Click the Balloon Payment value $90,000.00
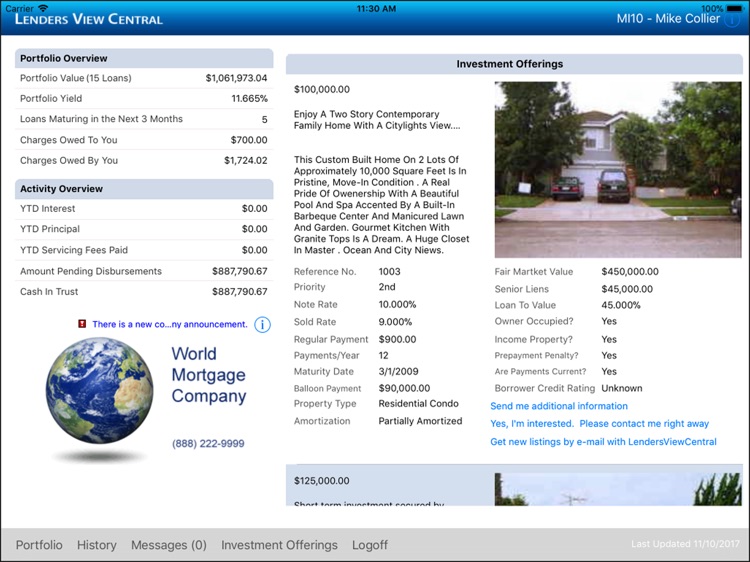This screenshot has width=750, height=562. [404, 388]
